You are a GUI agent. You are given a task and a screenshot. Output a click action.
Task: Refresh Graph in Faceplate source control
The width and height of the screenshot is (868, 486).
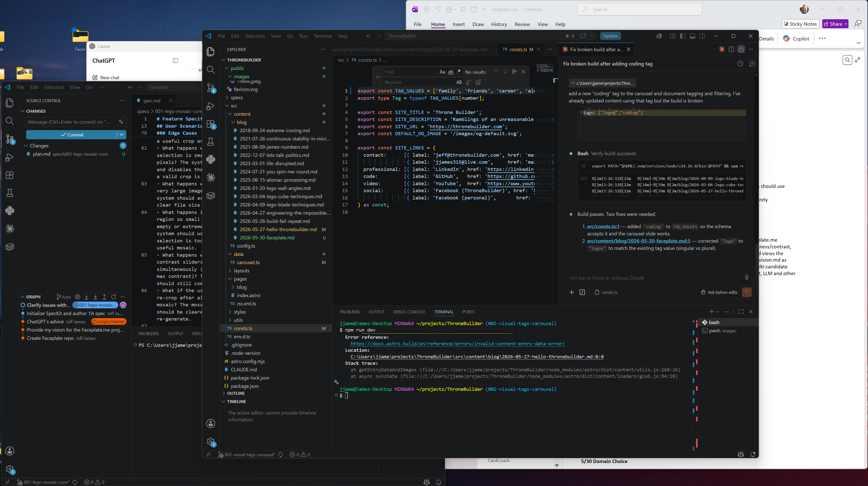click(x=113, y=297)
